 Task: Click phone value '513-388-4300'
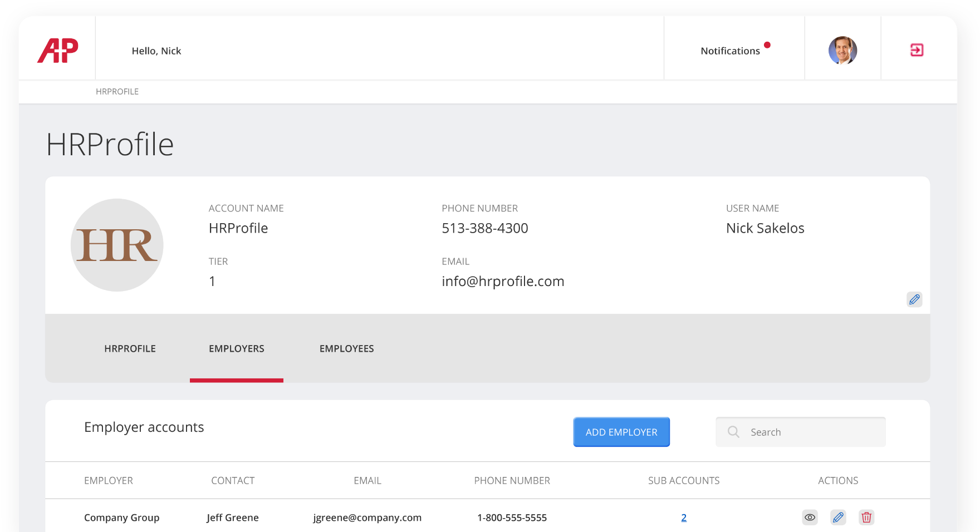(x=485, y=228)
